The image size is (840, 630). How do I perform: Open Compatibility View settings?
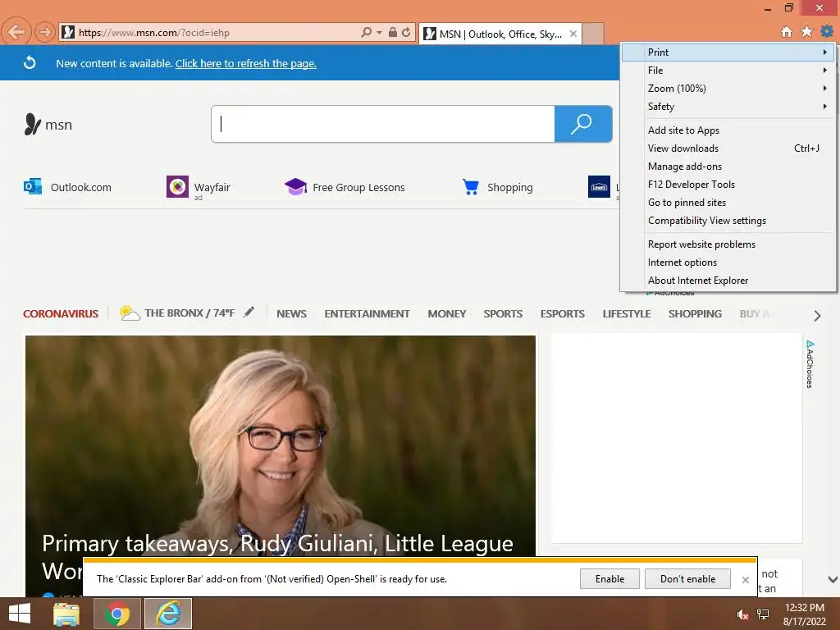(x=728, y=221)
